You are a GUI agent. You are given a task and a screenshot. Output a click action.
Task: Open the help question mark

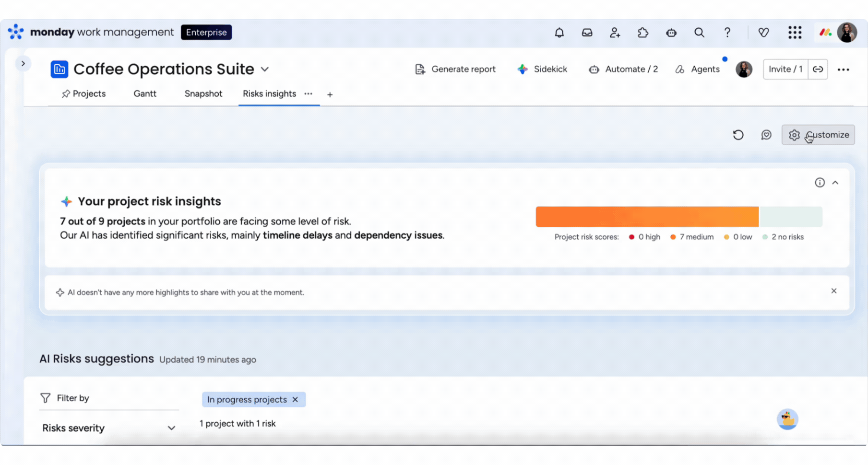click(x=727, y=33)
